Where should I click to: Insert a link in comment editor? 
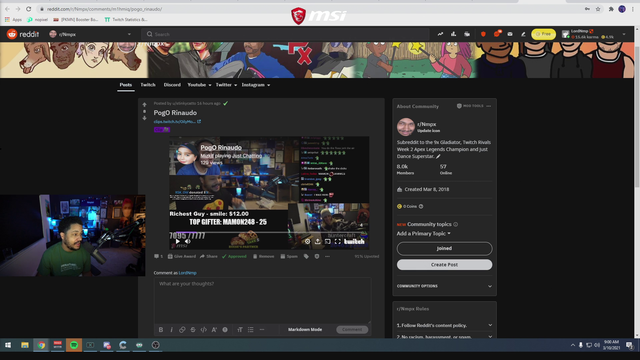tap(182, 329)
